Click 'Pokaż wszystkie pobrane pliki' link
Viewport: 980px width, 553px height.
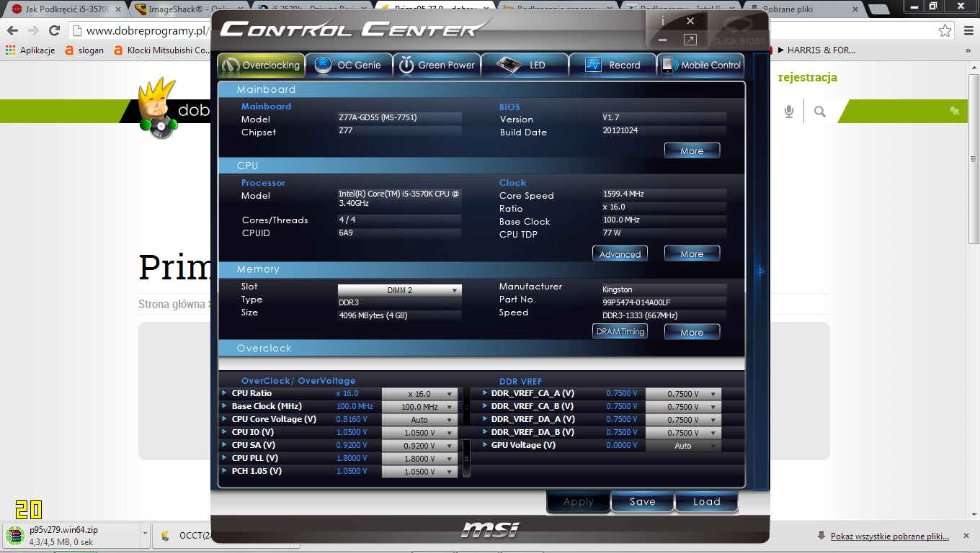tap(890, 536)
